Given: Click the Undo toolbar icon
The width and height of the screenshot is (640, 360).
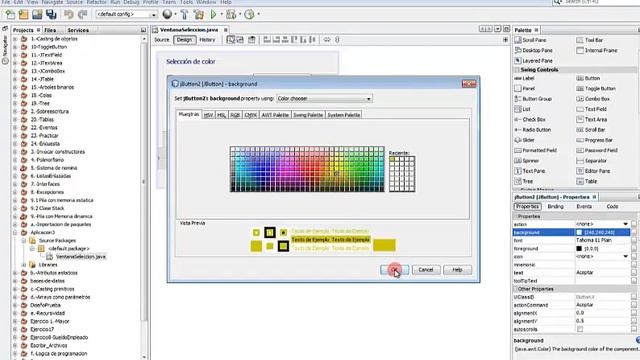Looking at the screenshot, I should [69, 15].
